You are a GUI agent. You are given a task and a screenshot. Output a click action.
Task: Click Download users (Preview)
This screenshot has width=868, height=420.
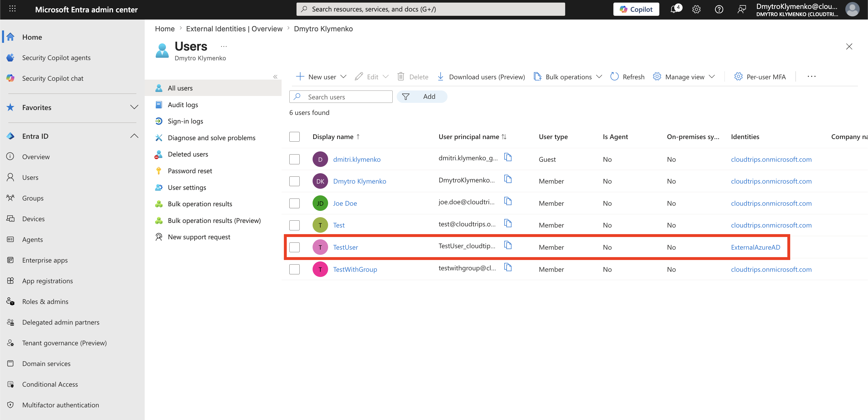click(x=481, y=77)
